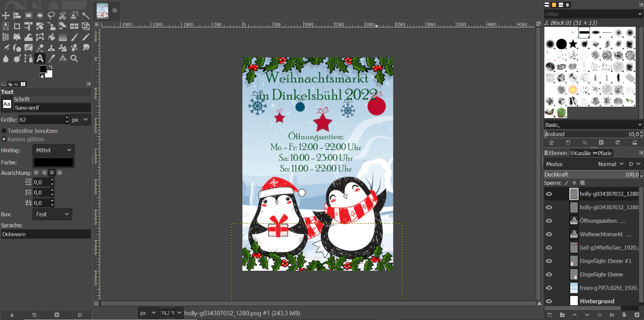Open the Box dropdown showing Fest
The image size is (644, 320).
click(x=52, y=214)
